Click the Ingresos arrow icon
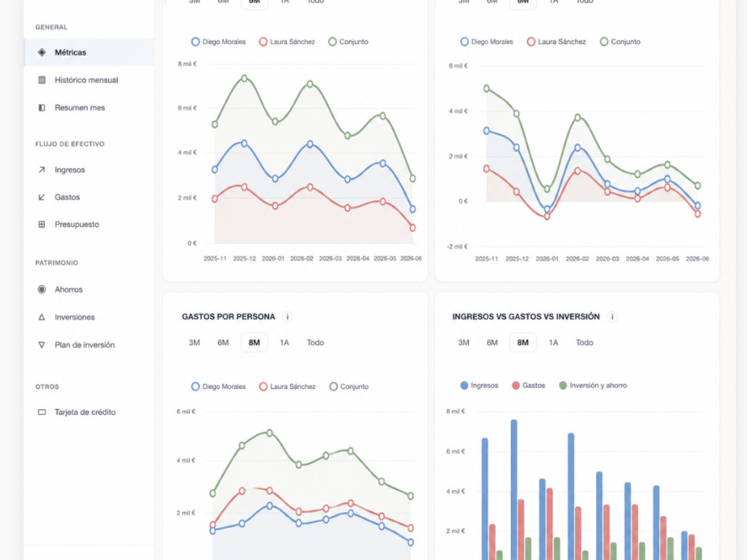Screen dimensions: 747x560 tap(42, 169)
